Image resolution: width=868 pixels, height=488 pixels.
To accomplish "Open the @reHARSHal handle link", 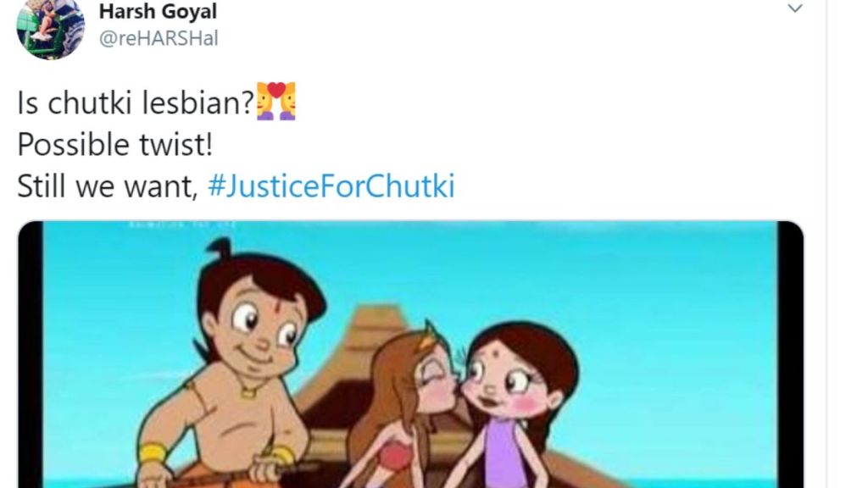I will pos(159,38).
